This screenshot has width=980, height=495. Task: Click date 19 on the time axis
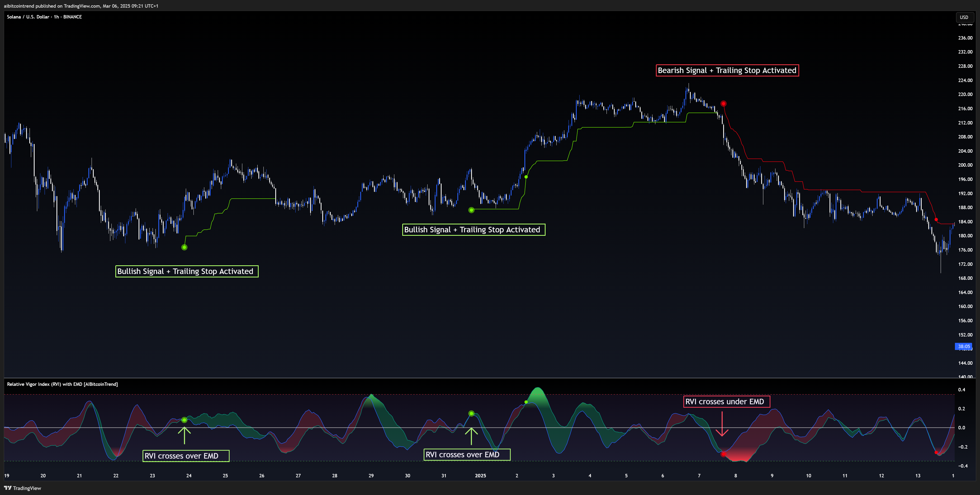7,475
